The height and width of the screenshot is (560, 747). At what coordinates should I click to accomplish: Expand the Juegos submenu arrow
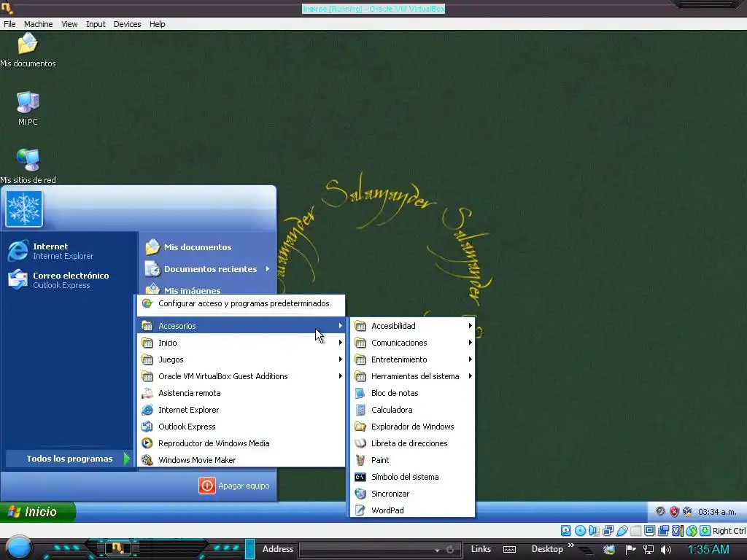[340, 359]
